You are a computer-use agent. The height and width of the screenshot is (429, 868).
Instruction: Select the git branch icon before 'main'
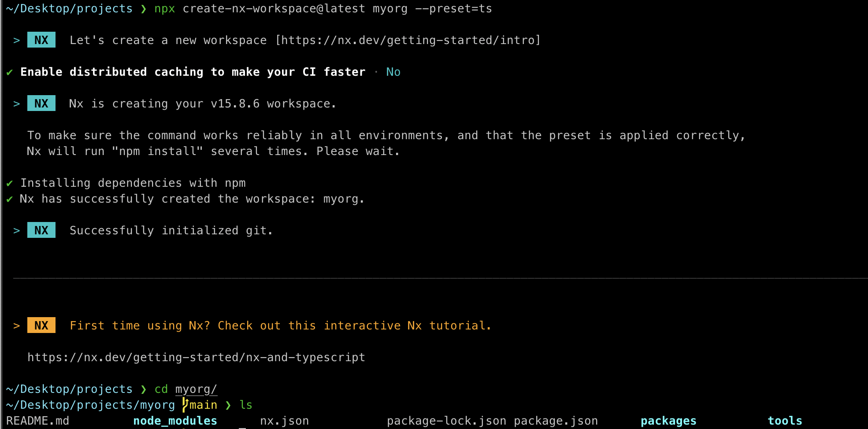pos(185,404)
